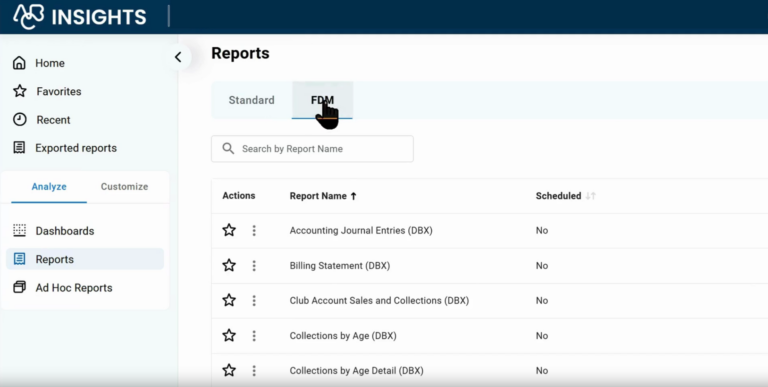Screen dimensions: 768x387
Task: Open actions menu for Collections by Age (DBX)
Action: click(x=254, y=336)
